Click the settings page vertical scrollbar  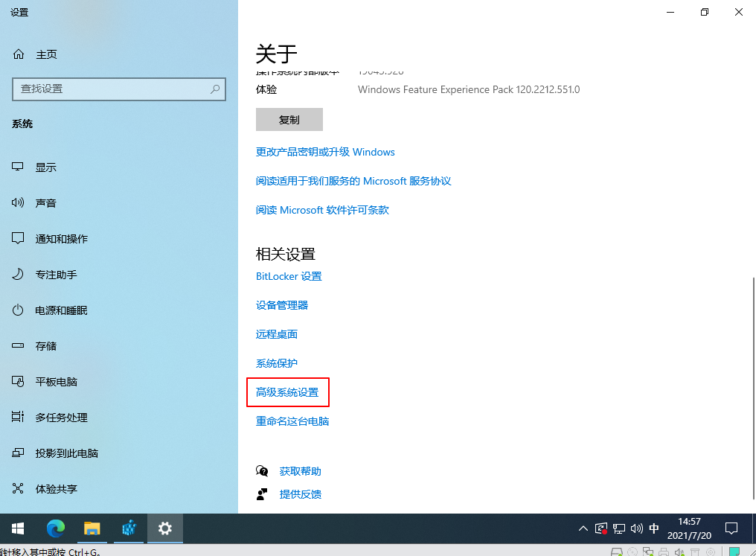click(753, 389)
